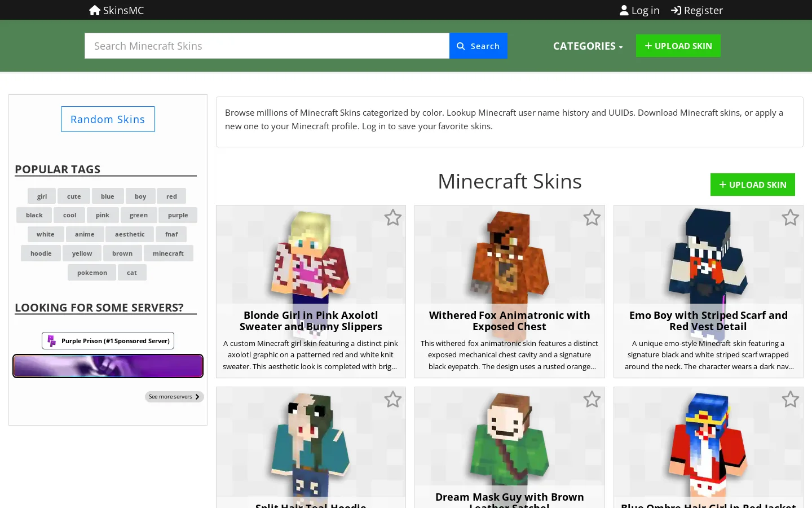Open Emo Boy with Striped Scarf title
The width and height of the screenshot is (812, 508).
[708, 321]
